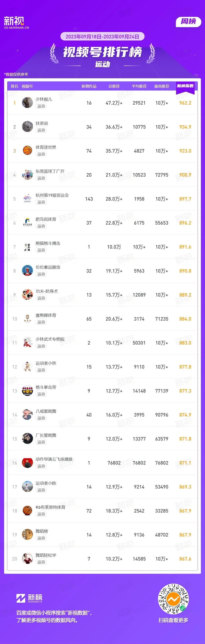
Task: Click the 新增作品 column header
Action: [x=89, y=86]
